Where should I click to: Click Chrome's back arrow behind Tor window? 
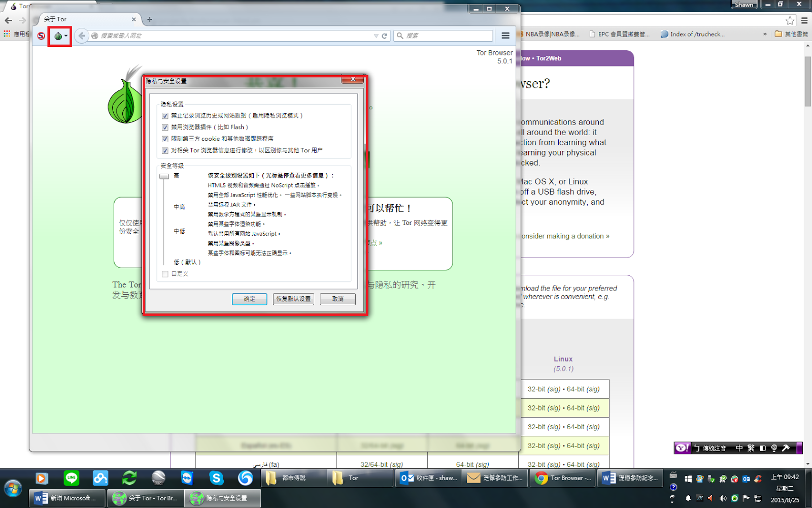pos(8,20)
